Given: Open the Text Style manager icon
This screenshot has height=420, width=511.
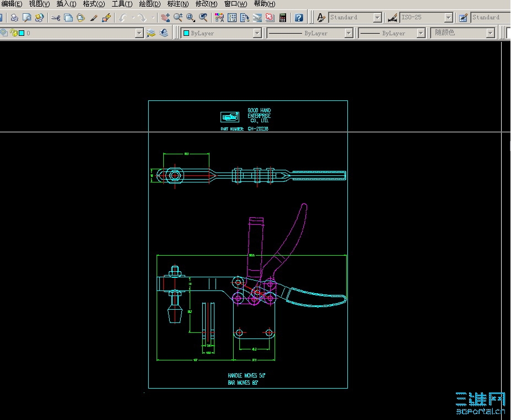Looking at the screenshot, I should 321,18.
